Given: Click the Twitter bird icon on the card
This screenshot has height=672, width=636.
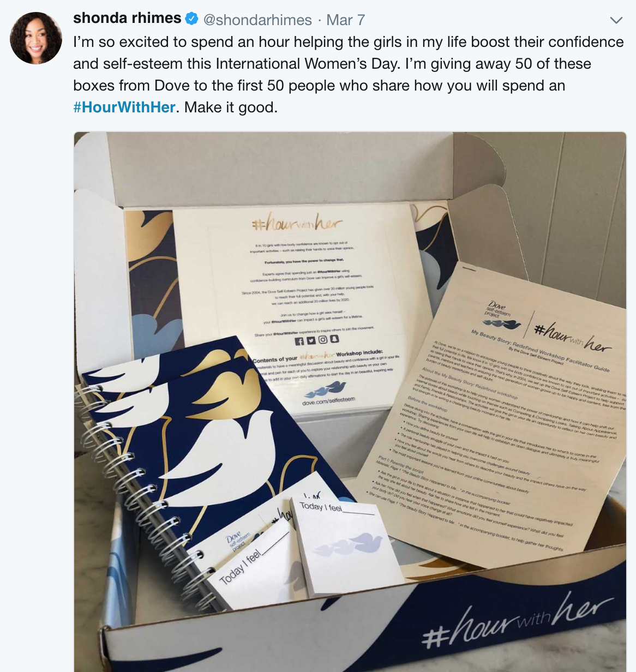Looking at the screenshot, I should click(x=310, y=340).
